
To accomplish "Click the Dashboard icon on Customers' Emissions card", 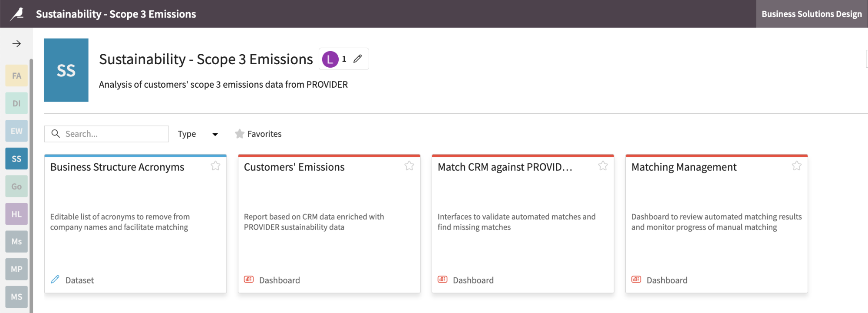I will [x=248, y=280].
